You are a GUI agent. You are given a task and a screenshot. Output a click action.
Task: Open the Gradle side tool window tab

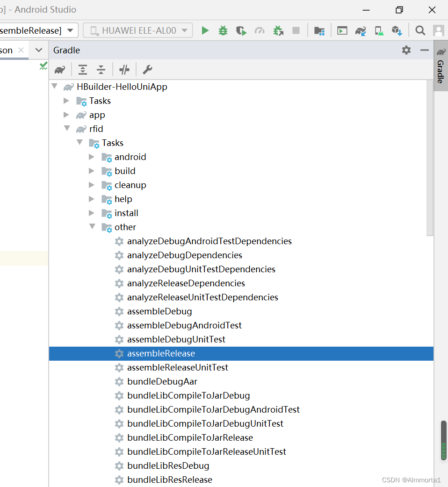click(x=441, y=66)
